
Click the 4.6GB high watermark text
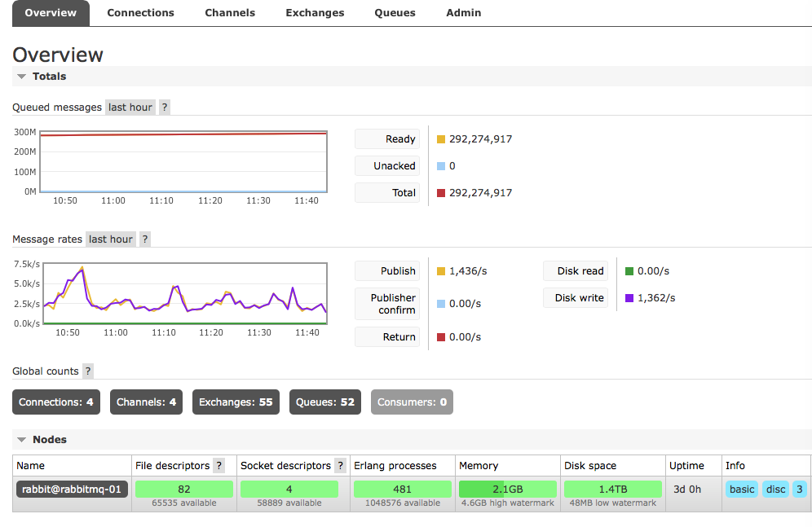pyautogui.click(x=507, y=503)
